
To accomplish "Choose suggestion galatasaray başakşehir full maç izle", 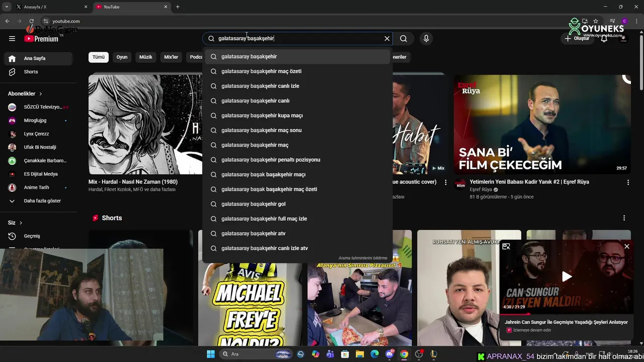I will point(297,219).
